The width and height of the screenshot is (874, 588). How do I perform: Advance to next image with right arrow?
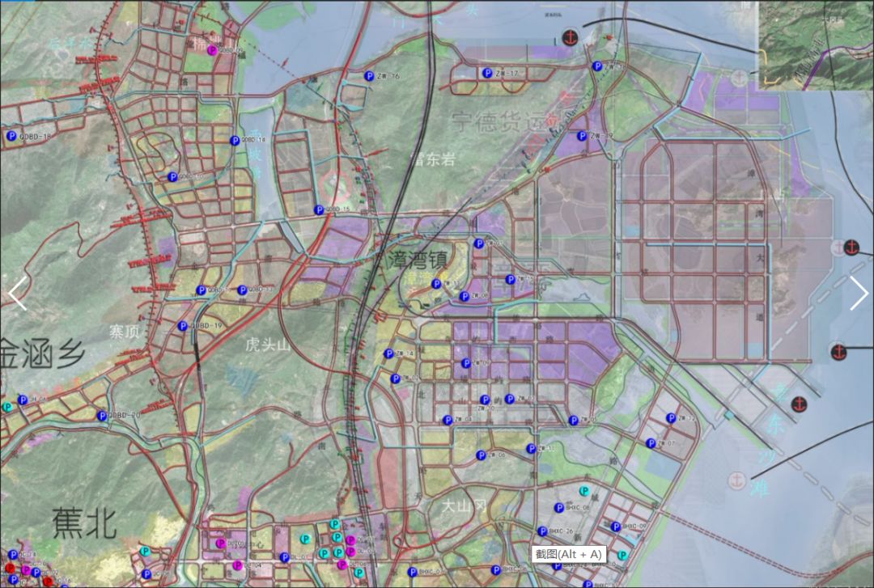(858, 293)
